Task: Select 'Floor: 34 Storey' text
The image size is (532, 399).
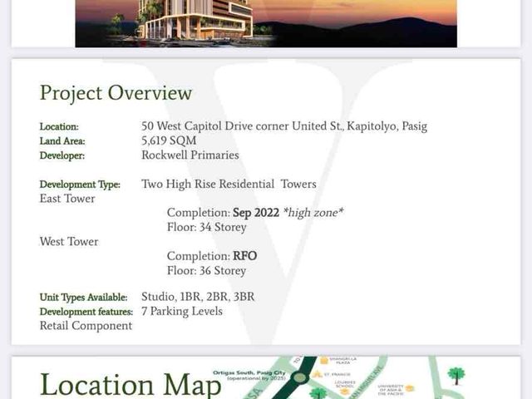Action: (207, 227)
